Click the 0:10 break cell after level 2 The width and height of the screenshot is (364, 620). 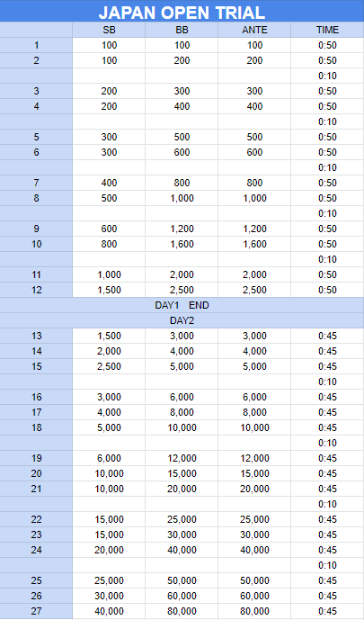pos(327,76)
